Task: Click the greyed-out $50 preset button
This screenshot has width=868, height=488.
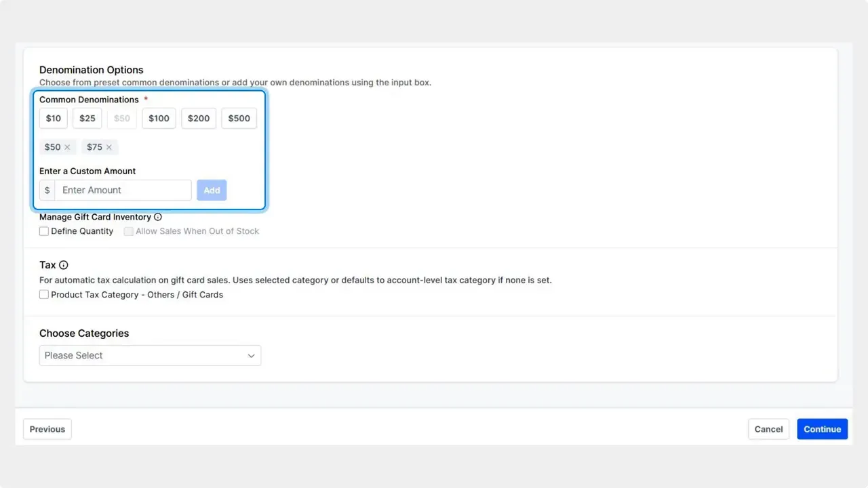Action: (122, 119)
